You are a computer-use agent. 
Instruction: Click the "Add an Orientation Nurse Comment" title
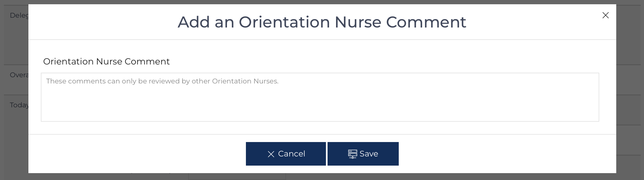tap(322, 22)
